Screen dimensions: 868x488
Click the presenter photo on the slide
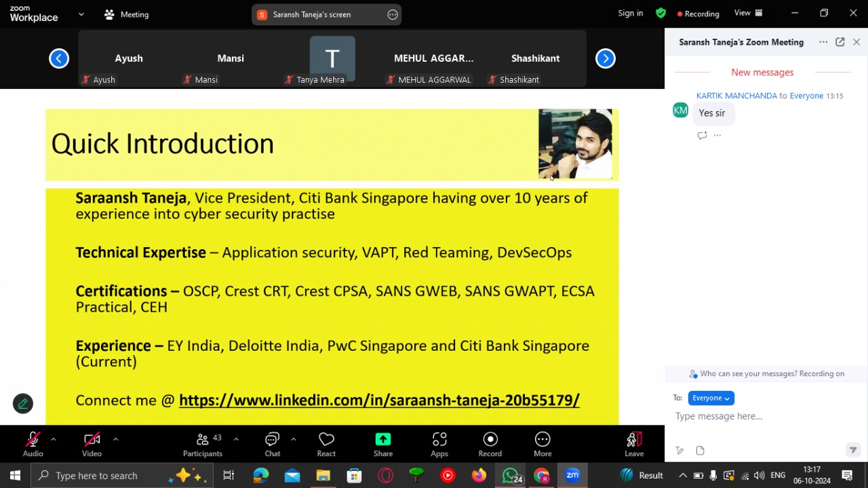575,143
